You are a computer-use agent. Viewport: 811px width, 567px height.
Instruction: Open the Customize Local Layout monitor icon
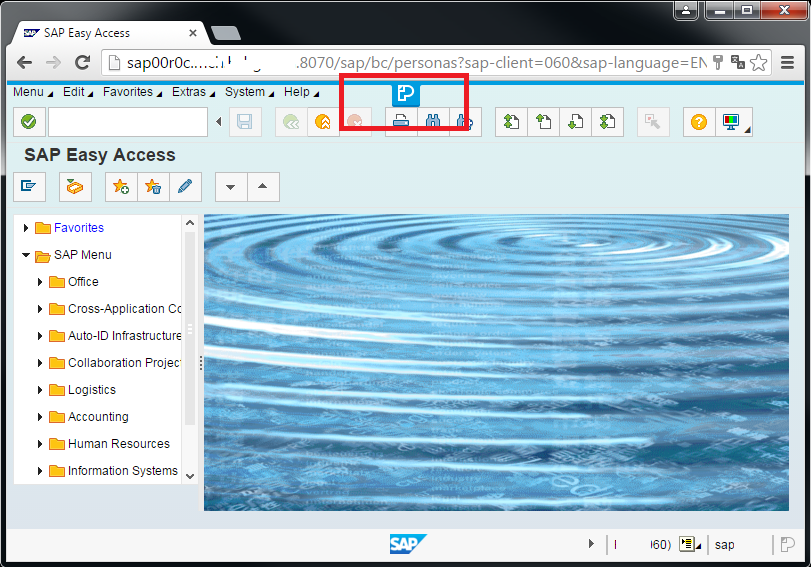pos(733,122)
